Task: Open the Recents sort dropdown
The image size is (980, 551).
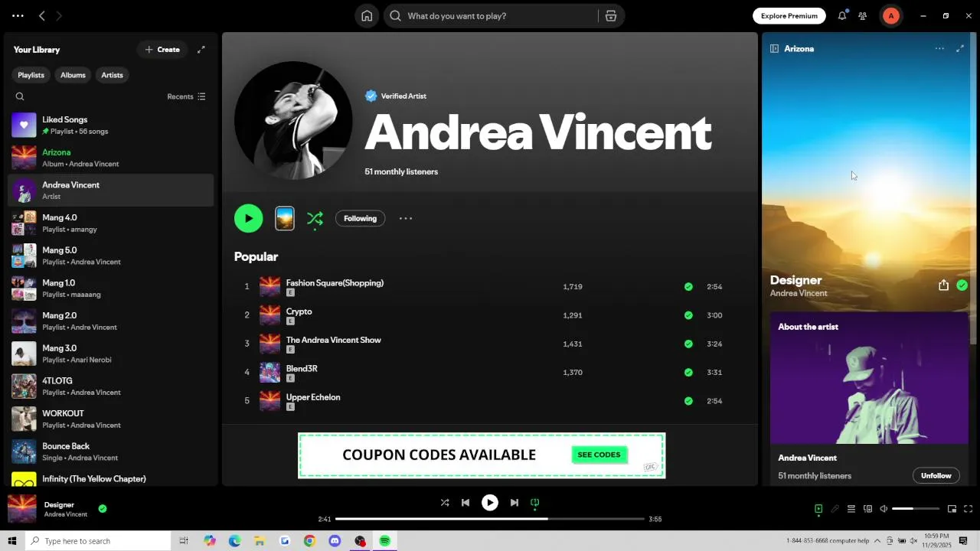Action: (186, 96)
